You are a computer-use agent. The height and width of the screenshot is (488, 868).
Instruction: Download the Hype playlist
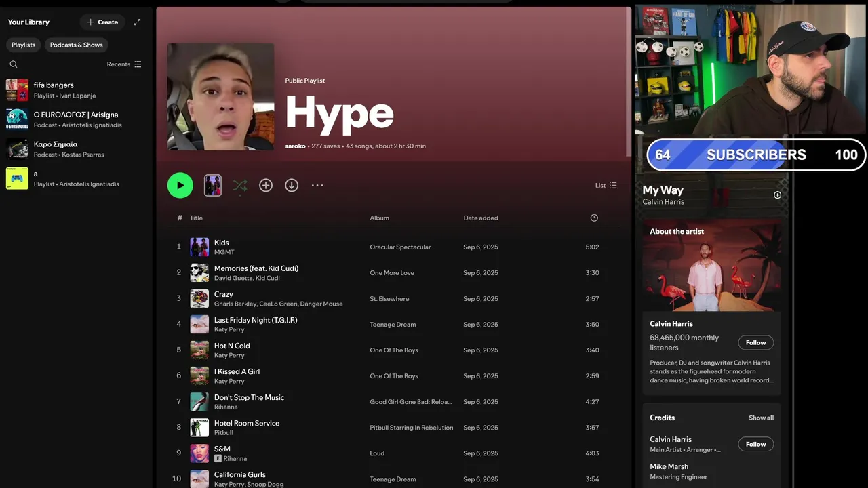(x=292, y=185)
